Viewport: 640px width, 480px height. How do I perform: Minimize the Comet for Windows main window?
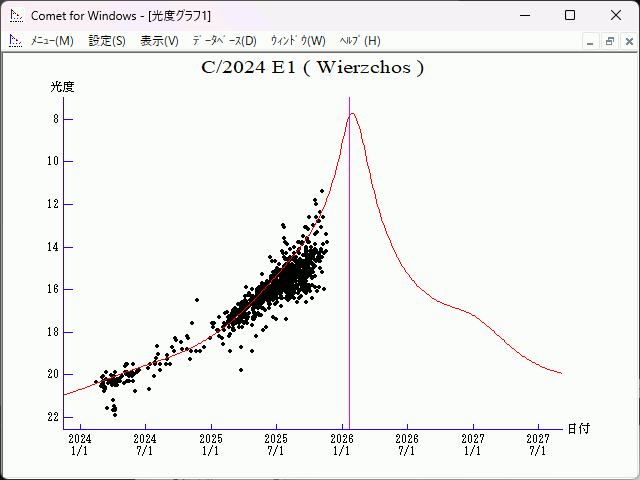coord(524,15)
